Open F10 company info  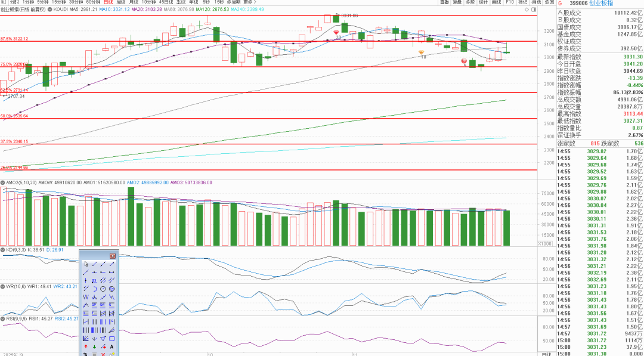coord(509,2)
